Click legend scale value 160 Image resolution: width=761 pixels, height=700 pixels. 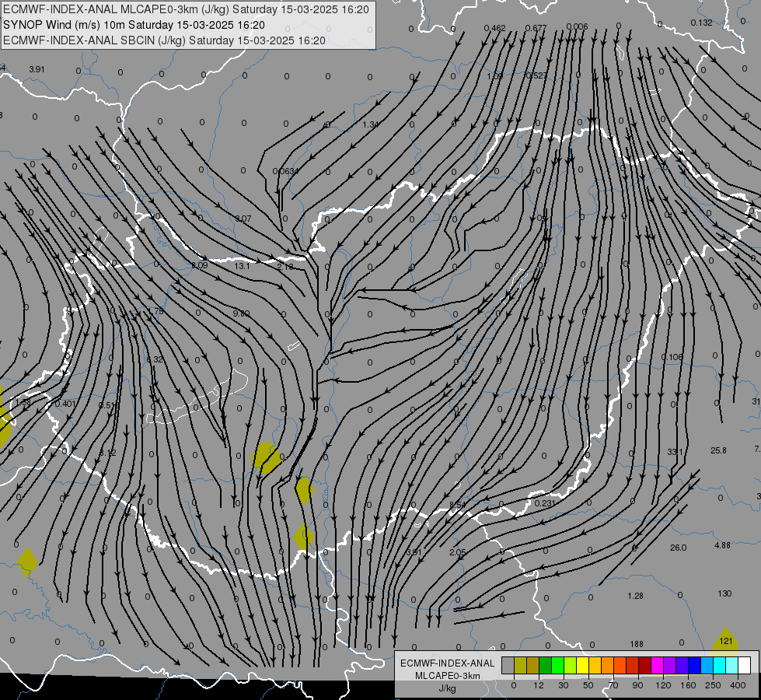click(x=688, y=685)
